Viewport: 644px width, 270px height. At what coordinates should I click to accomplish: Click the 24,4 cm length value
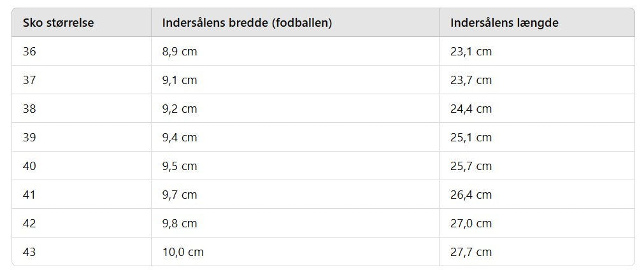tap(471, 109)
